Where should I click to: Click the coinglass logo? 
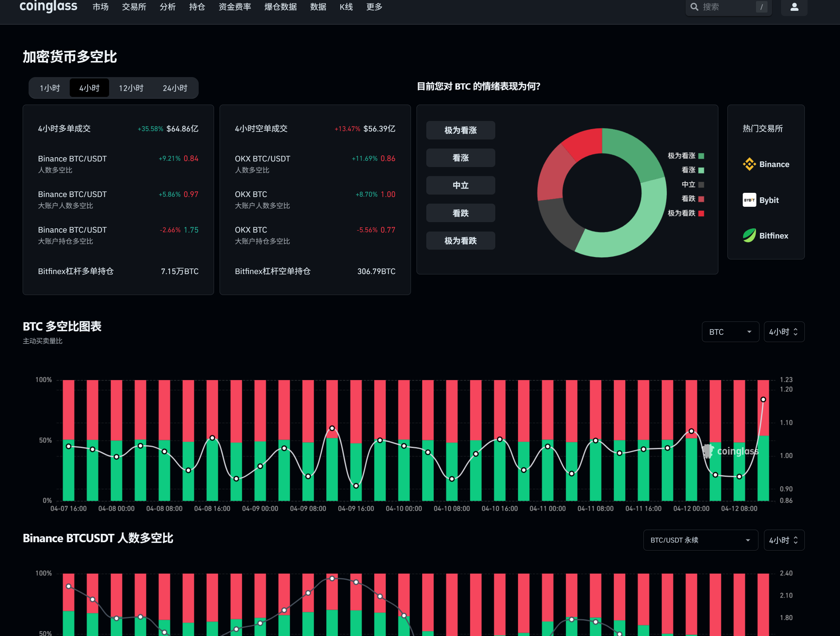[x=48, y=7]
